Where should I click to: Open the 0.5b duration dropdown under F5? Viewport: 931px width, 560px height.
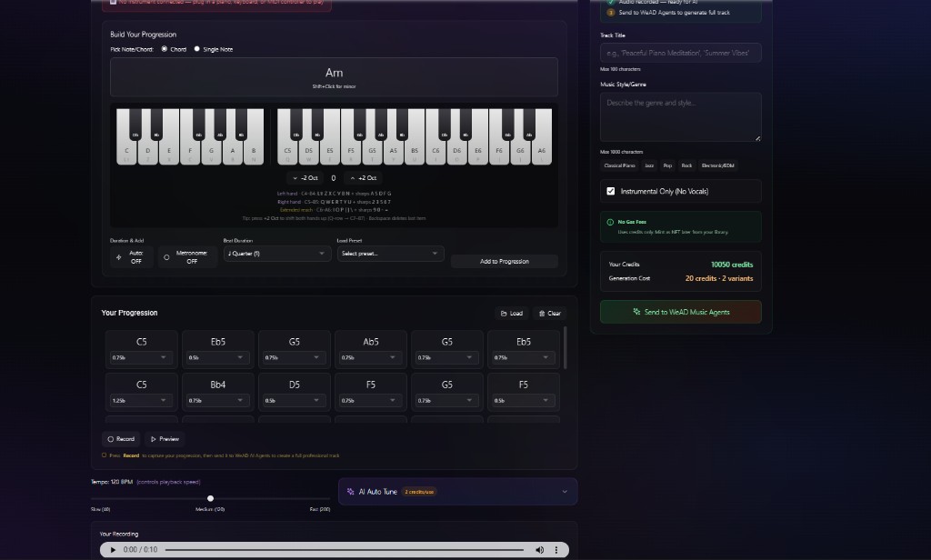523,400
